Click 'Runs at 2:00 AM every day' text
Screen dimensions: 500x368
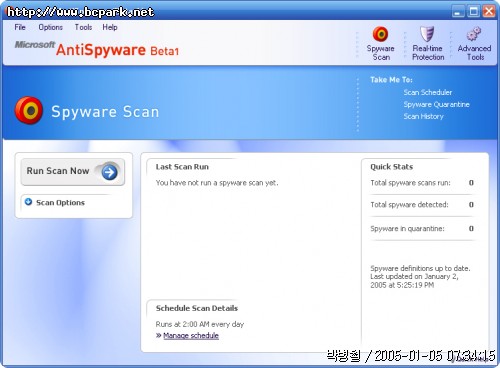coord(200,324)
